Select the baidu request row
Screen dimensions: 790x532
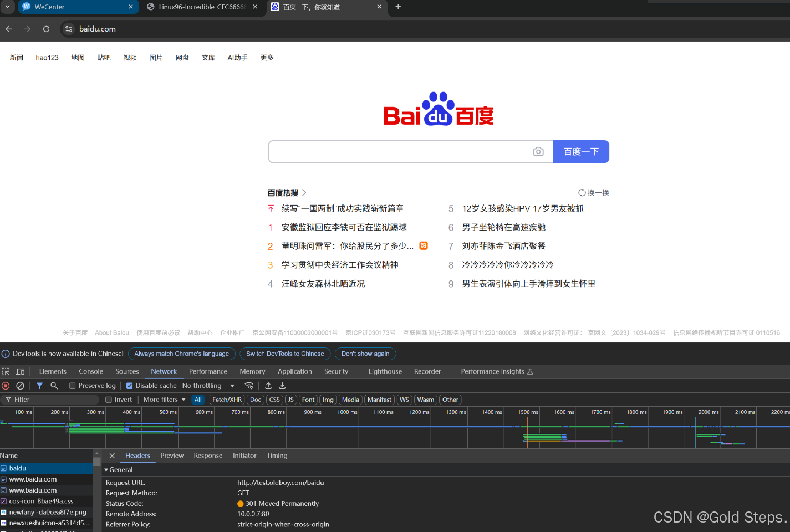click(x=46, y=469)
